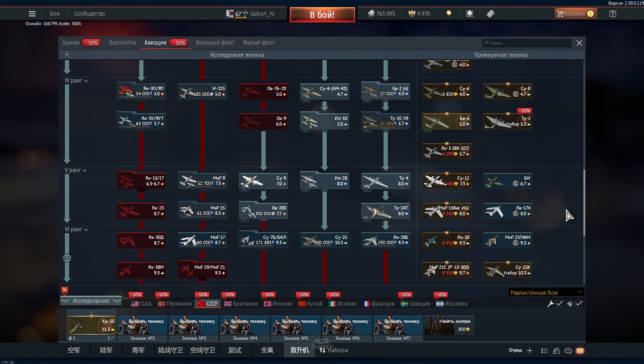The image size is (644, 364).
Task: Toggle the auto-repair wrench checkbox
Action: tap(559, 304)
